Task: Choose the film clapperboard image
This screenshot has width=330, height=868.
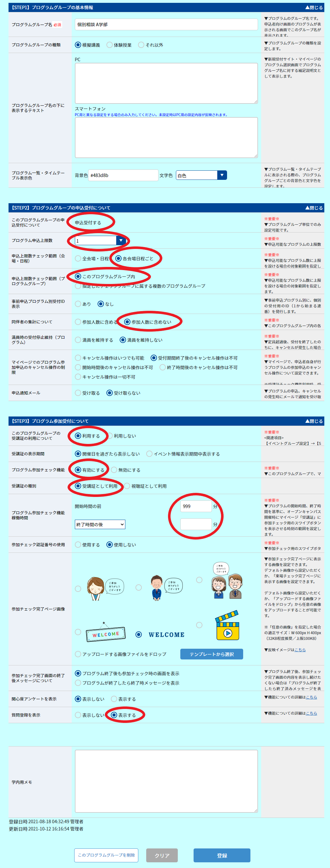Action: coord(199,625)
